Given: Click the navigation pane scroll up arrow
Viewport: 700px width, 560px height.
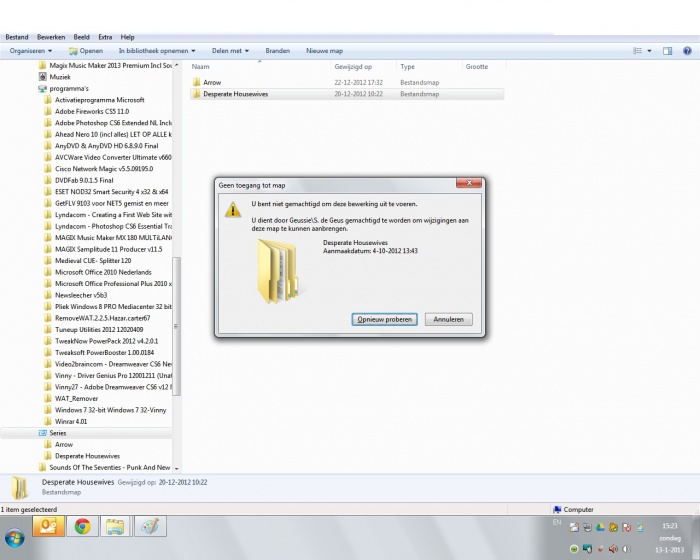Looking at the screenshot, I should pyautogui.click(x=176, y=65).
